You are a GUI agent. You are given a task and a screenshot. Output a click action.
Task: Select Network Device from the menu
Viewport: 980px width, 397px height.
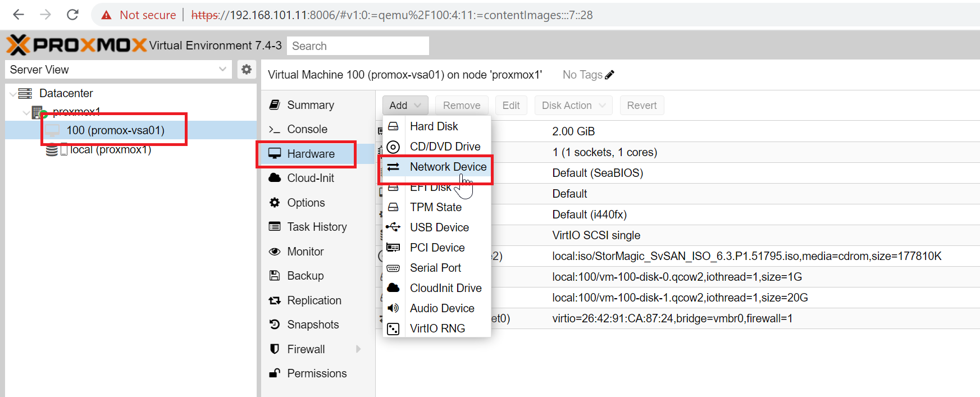[x=437, y=167]
